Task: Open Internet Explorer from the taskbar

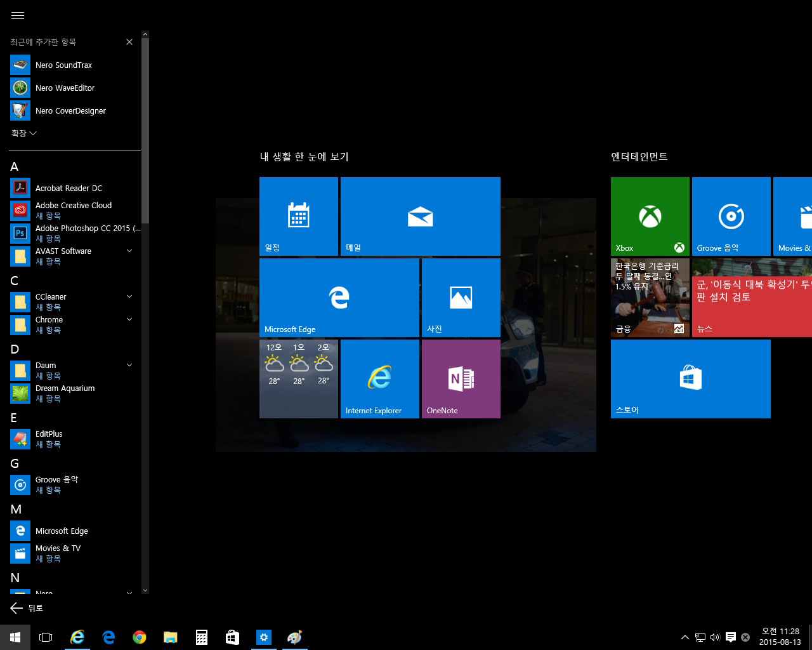Action: (77, 637)
